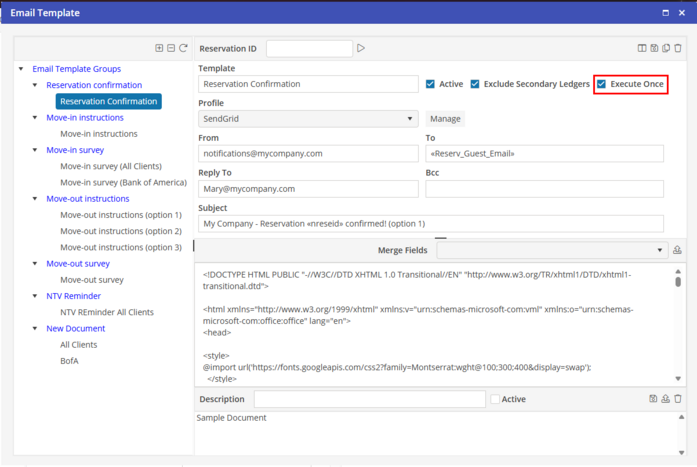Click the collapse-all icon above the template tree

click(171, 48)
